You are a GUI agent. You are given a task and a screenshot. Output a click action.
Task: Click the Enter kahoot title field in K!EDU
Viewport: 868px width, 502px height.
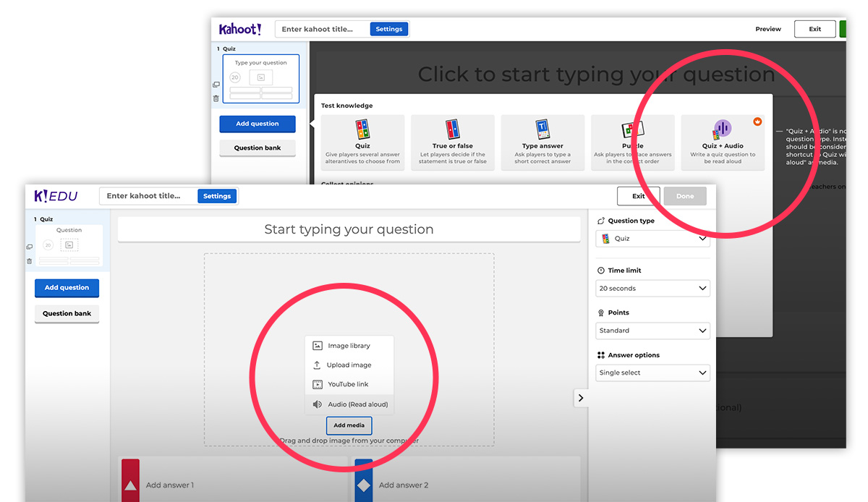[148, 196]
